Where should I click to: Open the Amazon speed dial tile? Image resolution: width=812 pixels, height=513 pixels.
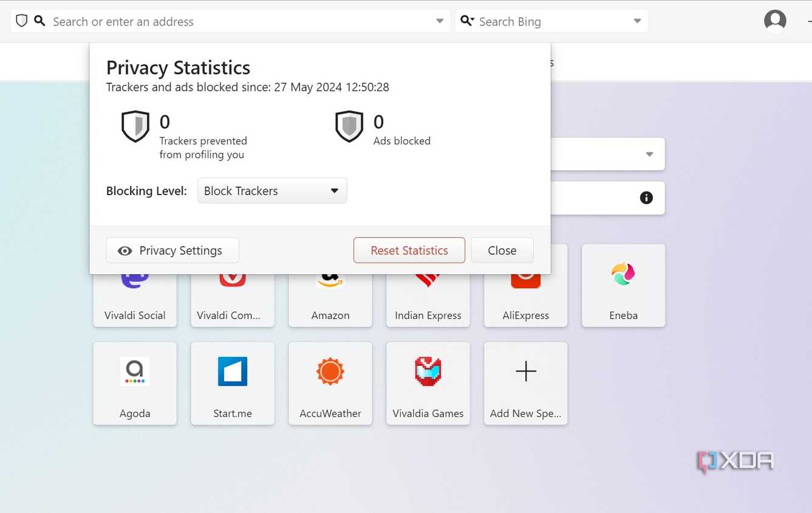(x=330, y=300)
